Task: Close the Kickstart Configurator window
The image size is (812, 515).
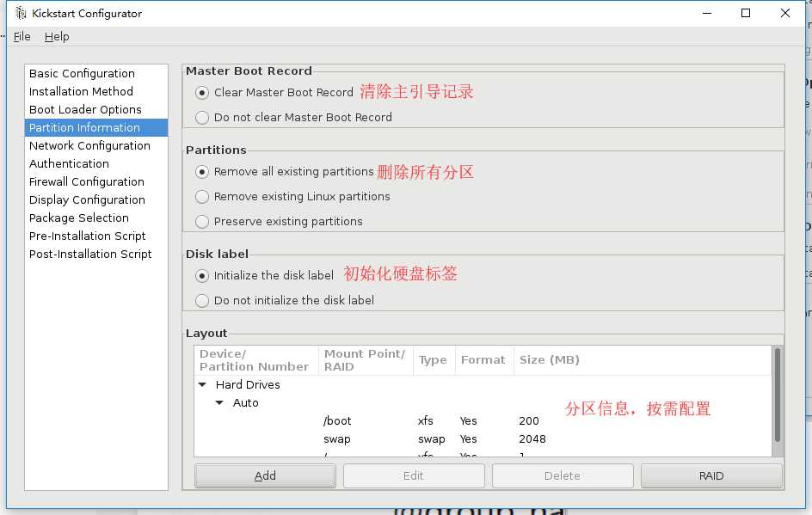Action: [785, 13]
